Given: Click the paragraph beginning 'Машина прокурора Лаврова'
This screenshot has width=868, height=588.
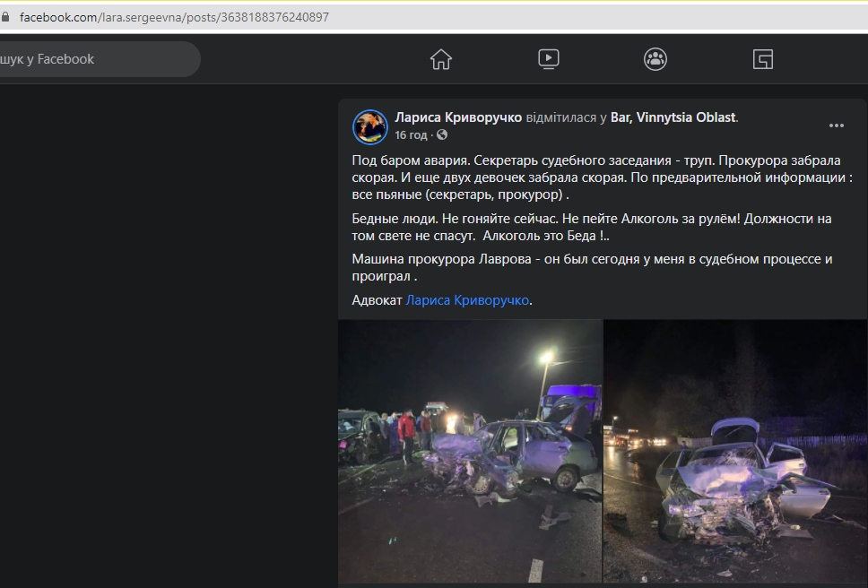Looking at the screenshot, I should point(593,268).
